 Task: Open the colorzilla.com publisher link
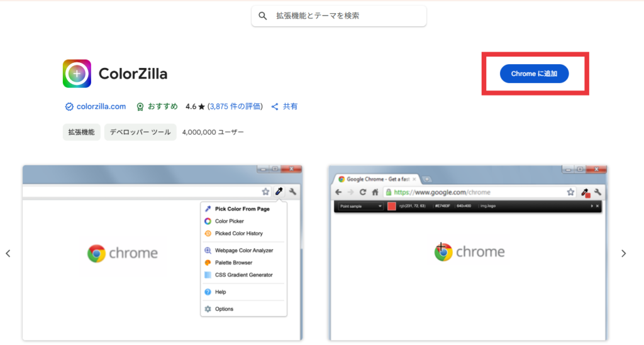coord(101,107)
